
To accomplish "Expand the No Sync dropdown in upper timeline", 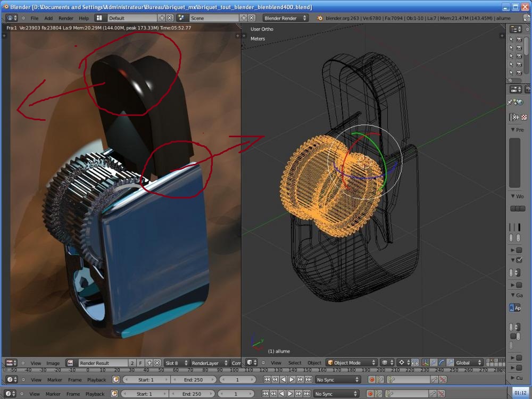I will point(337,380).
